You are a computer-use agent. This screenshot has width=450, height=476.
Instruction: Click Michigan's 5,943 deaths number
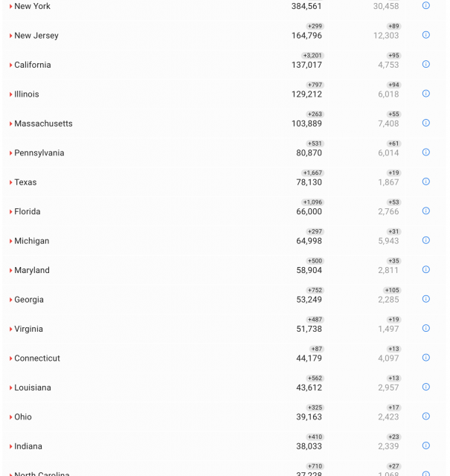click(388, 241)
